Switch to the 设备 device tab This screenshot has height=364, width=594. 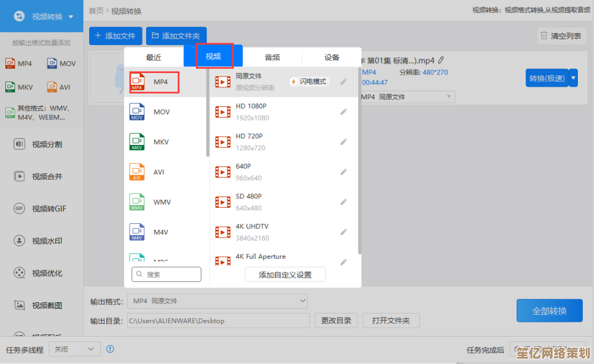(x=331, y=57)
